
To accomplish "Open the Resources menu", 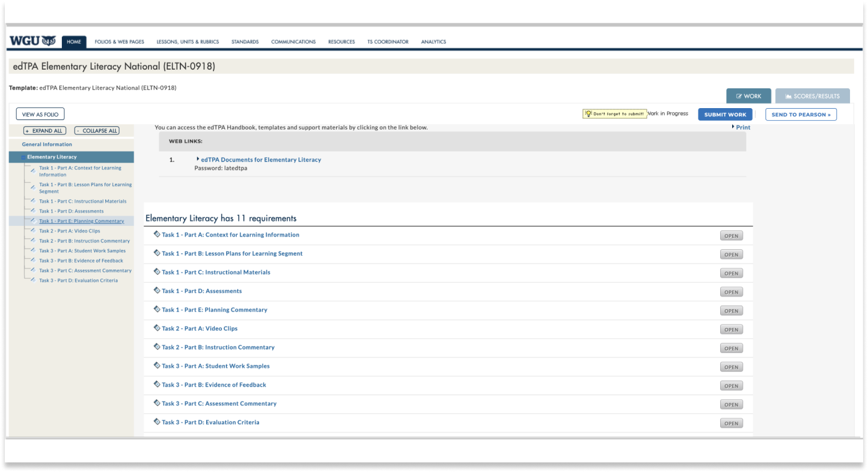I will 341,41.
